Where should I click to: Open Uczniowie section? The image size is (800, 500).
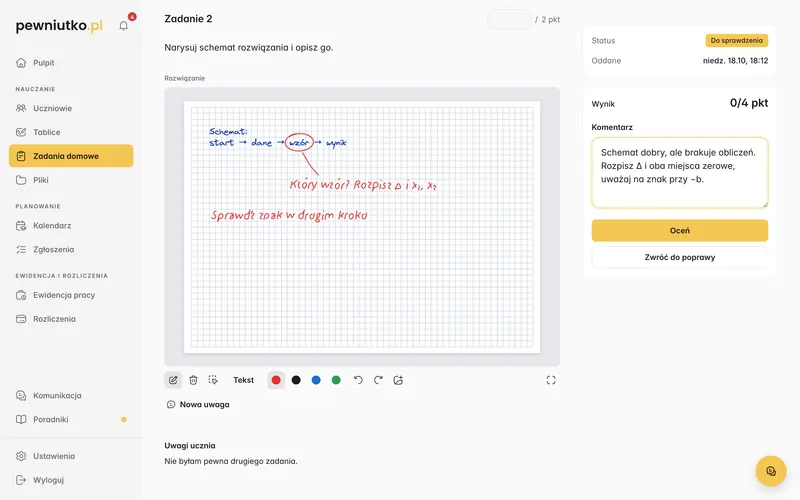[x=71, y=108]
